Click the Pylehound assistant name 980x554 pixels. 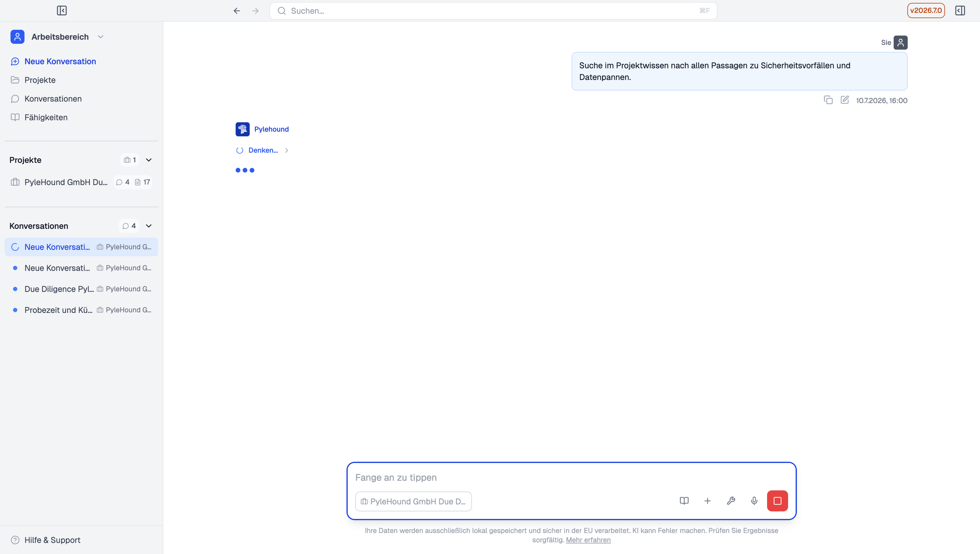coord(271,129)
